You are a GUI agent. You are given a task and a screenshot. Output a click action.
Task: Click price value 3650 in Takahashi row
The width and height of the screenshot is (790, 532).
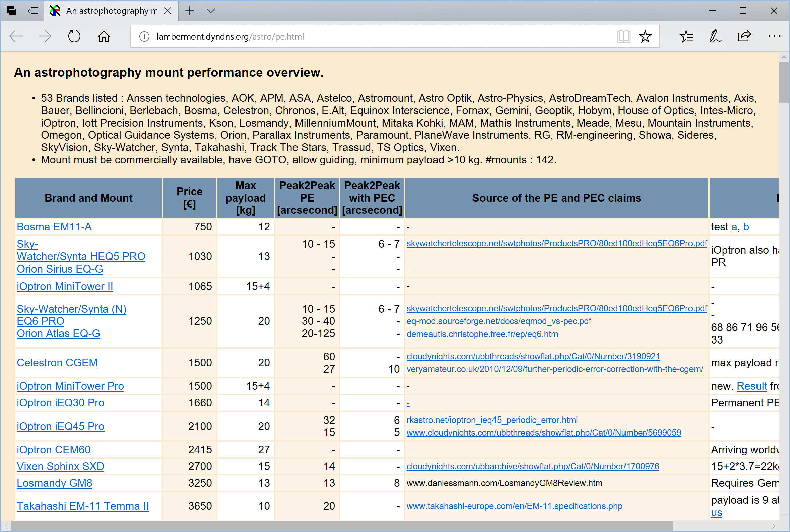tap(200, 506)
